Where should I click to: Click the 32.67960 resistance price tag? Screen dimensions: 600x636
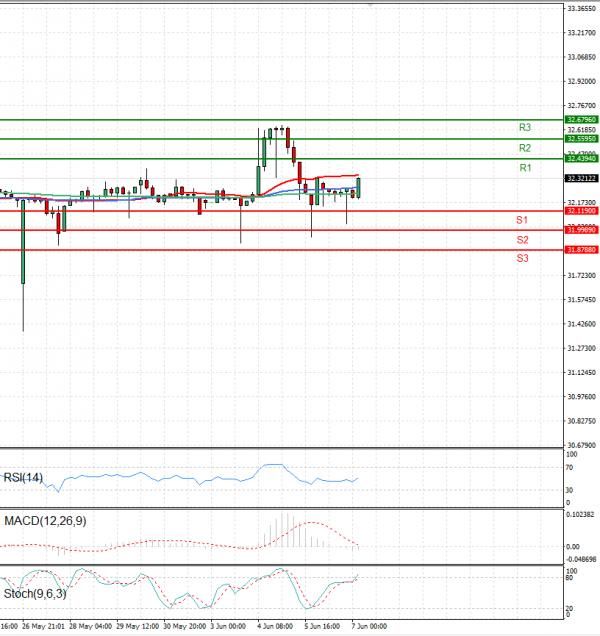581,120
